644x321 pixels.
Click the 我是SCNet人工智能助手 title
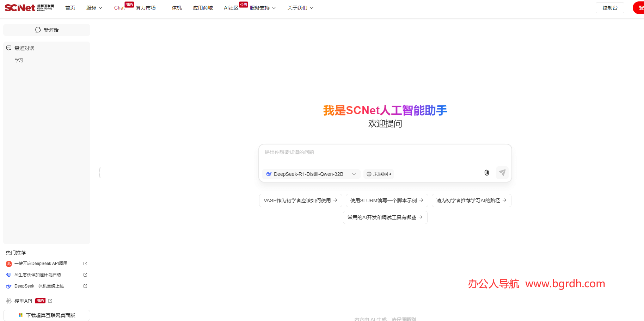click(x=385, y=110)
